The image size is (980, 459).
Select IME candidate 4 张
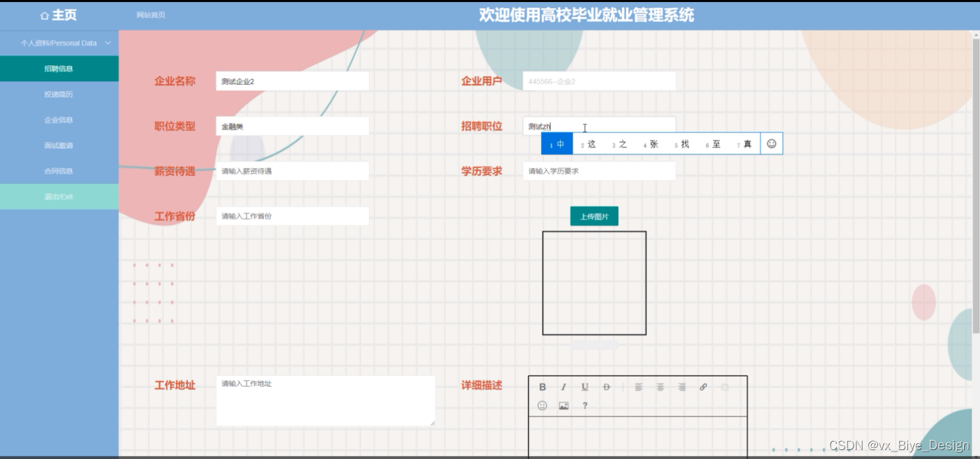click(651, 144)
